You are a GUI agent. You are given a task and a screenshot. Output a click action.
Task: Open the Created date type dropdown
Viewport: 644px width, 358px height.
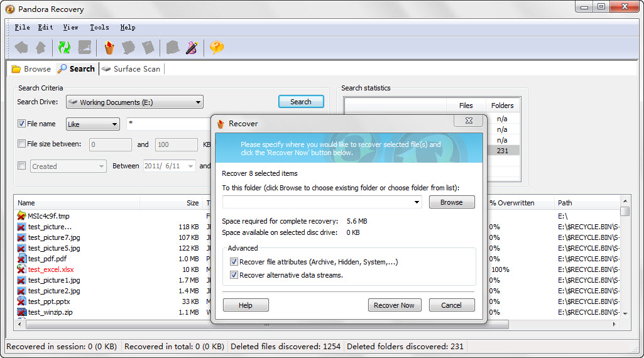point(68,166)
